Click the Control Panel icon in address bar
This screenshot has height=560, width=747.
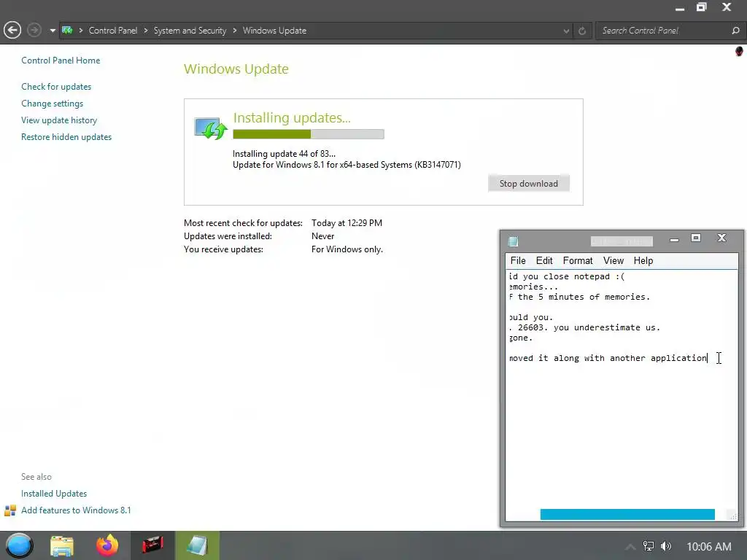pyautogui.click(x=67, y=31)
